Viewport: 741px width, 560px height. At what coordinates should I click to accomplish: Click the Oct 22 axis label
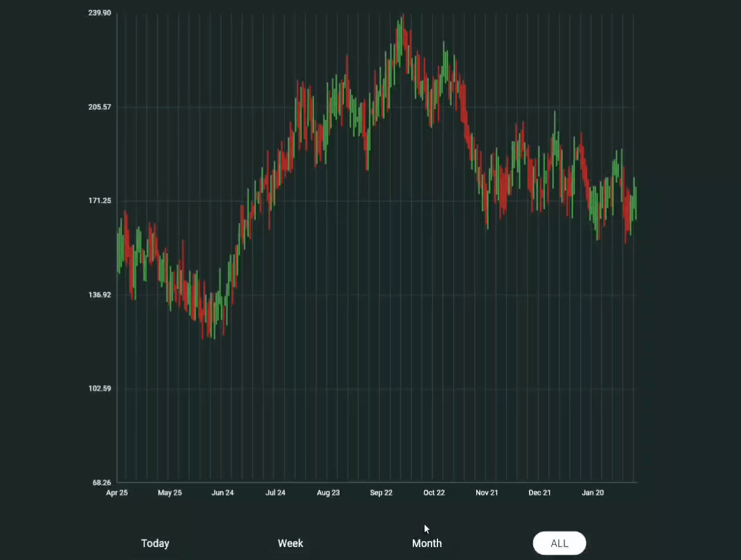pyautogui.click(x=434, y=492)
